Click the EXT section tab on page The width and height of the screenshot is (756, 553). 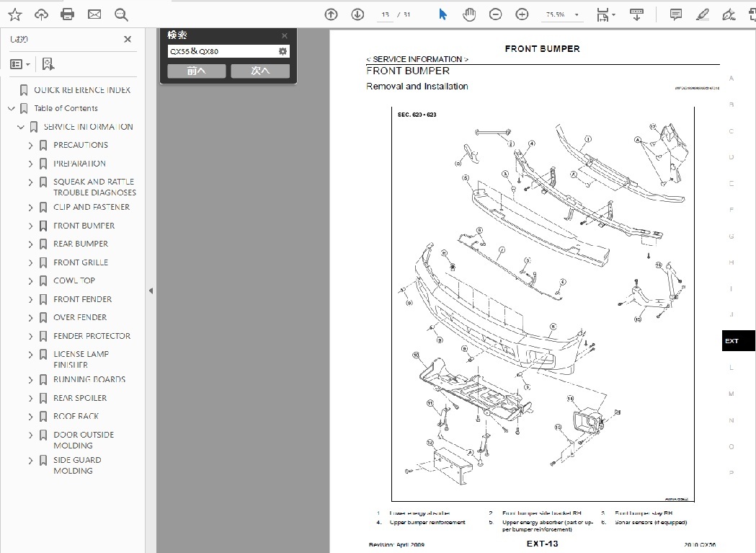click(738, 341)
